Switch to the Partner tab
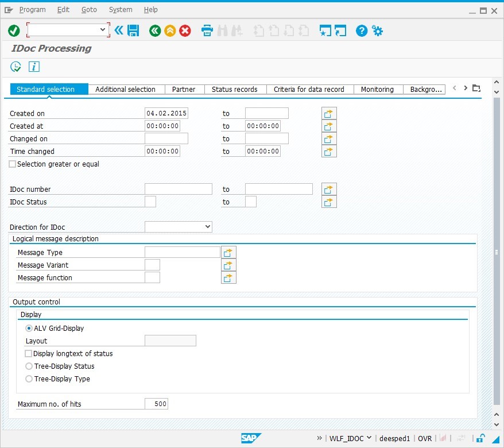The width and height of the screenshot is (504, 448). point(184,89)
